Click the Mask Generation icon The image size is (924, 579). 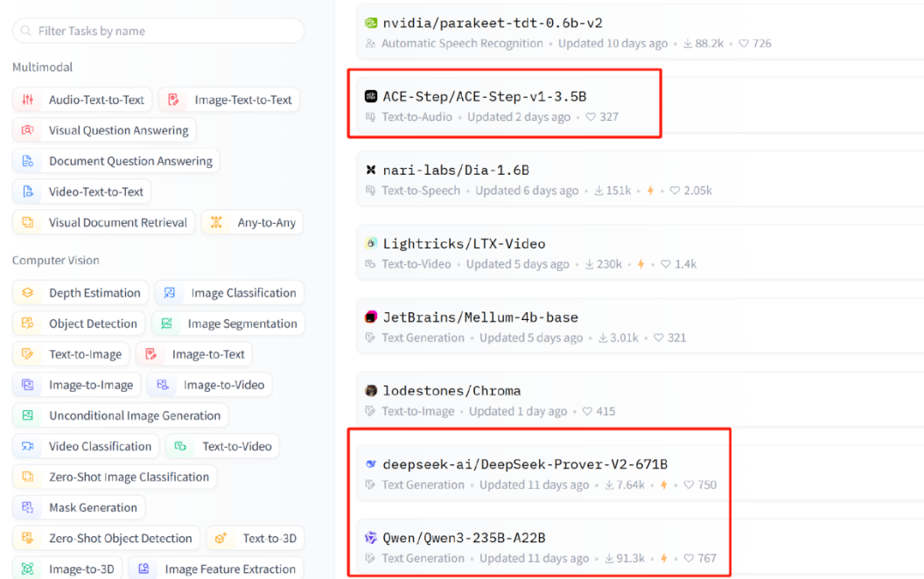pos(28,507)
